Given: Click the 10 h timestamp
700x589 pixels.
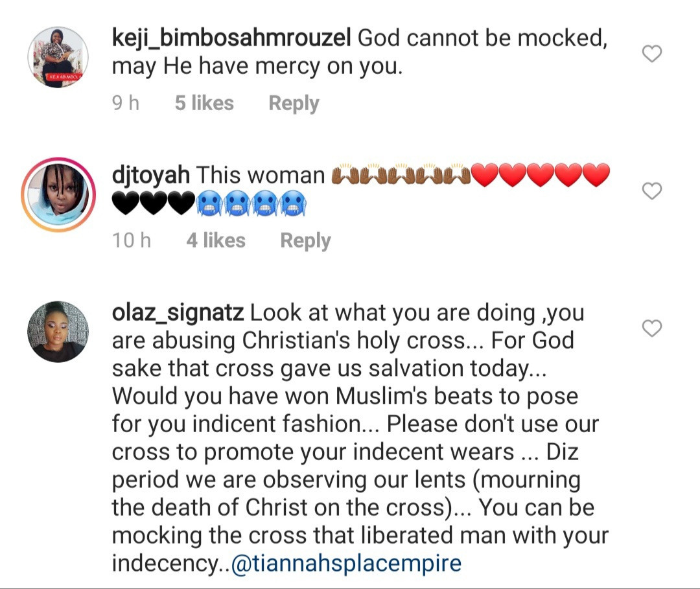Looking at the screenshot, I should (x=132, y=241).
